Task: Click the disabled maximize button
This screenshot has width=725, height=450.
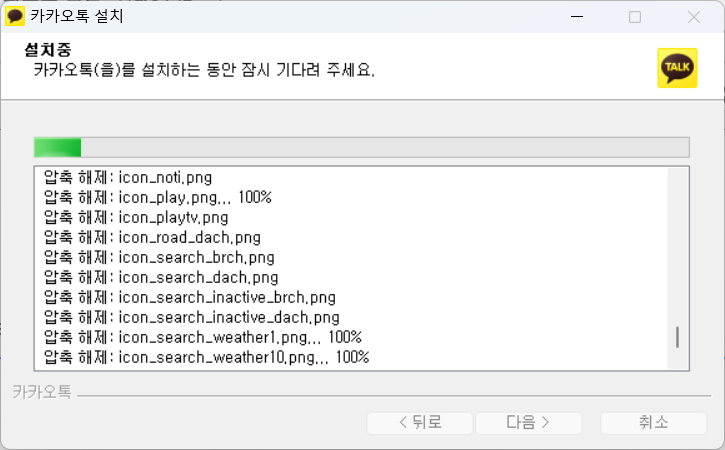Action: click(635, 17)
